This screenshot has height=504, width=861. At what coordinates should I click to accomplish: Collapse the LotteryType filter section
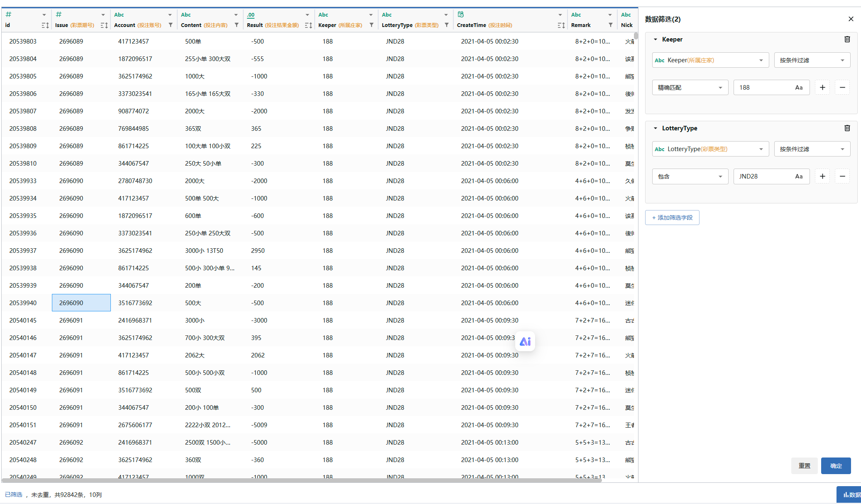656,128
